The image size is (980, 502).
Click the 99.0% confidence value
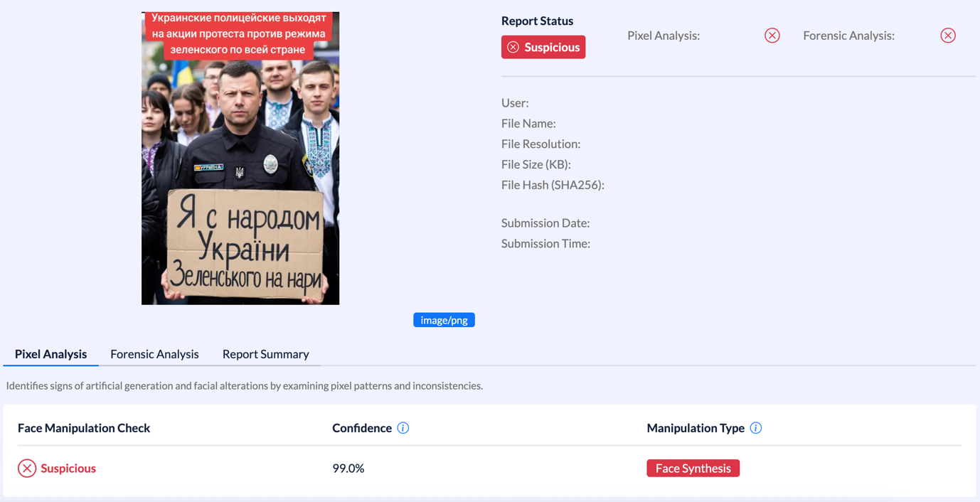348,469
